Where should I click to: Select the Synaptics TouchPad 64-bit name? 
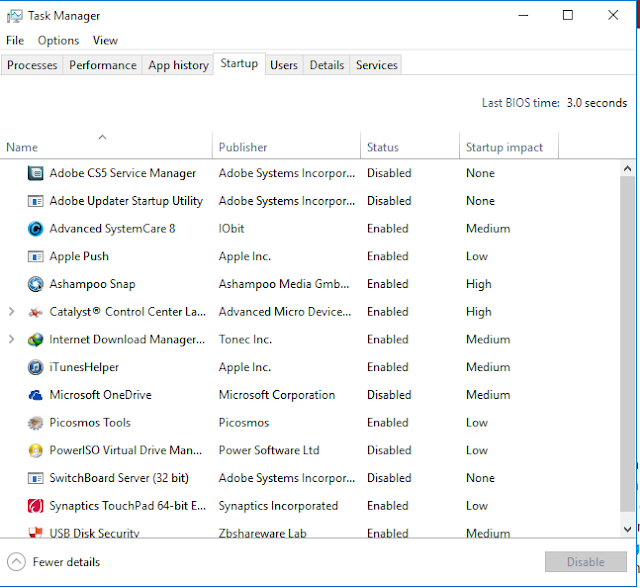point(128,506)
